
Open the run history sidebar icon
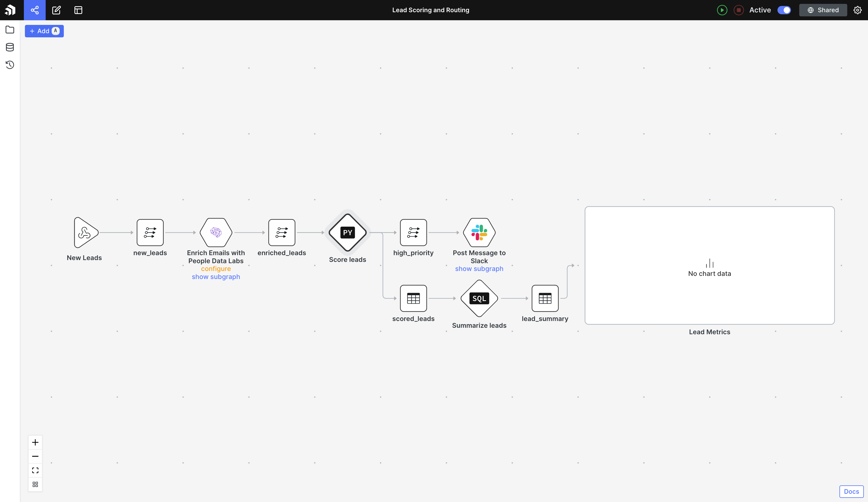click(10, 65)
